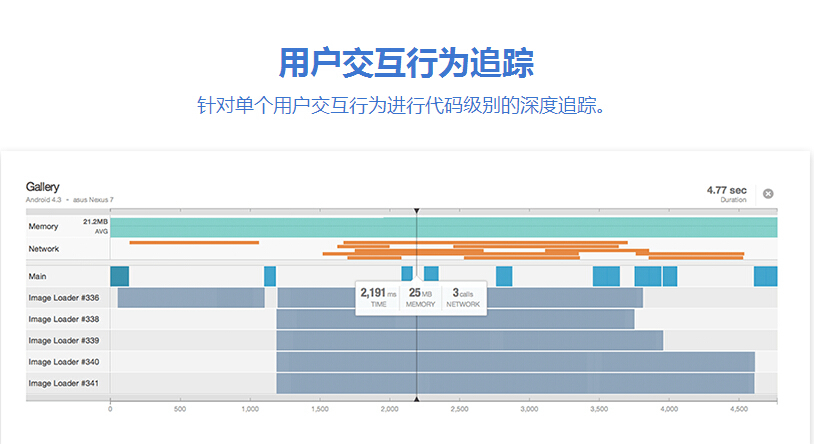The height and width of the screenshot is (444, 814).
Task: Click the Image Loader #341 timeline bar
Action: coord(515,383)
